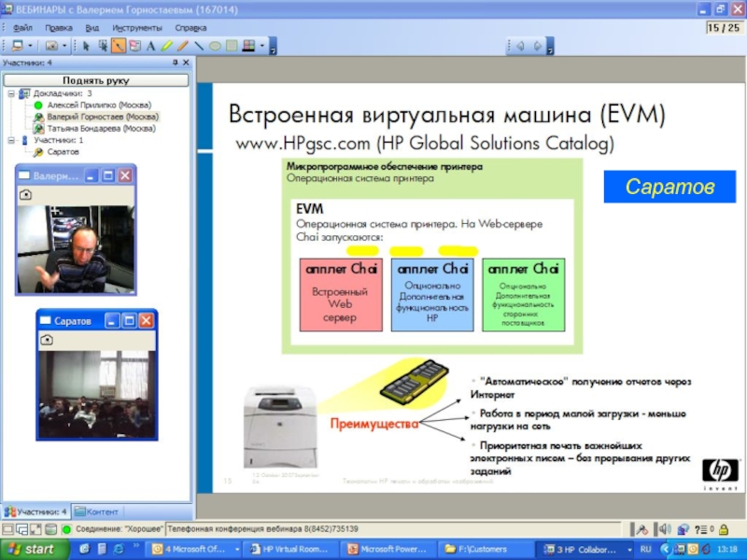Select Валерий Горностаев in presenters list
747x560 pixels.
click(x=102, y=118)
